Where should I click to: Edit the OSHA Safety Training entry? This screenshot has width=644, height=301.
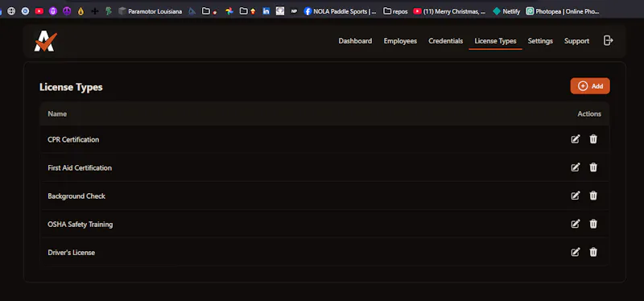[576, 224]
